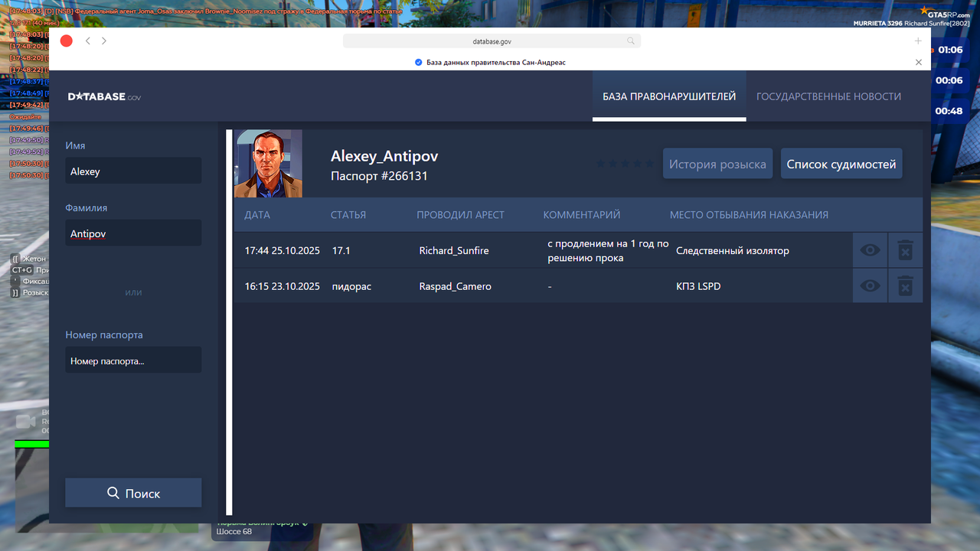Image resolution: width=980 pixels, height=551 pixels.
Task: Click the Следственный изолятор cell
Action: [733, 250]
